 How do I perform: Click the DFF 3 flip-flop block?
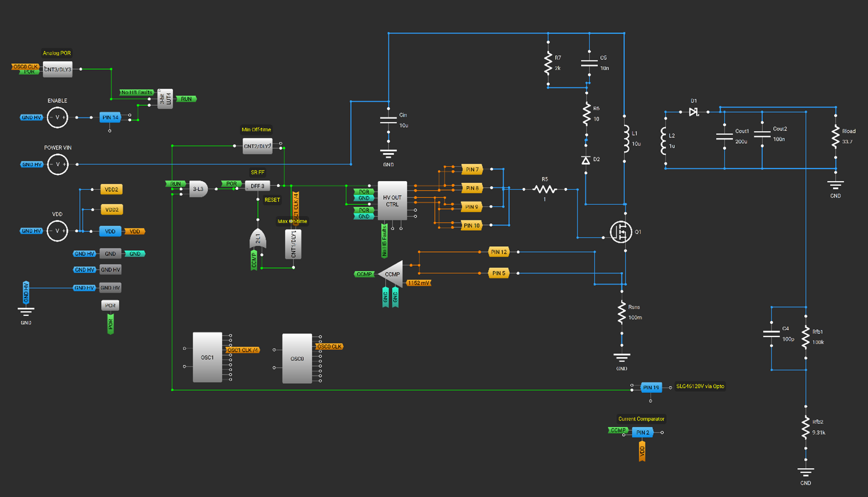pos(258,186)
